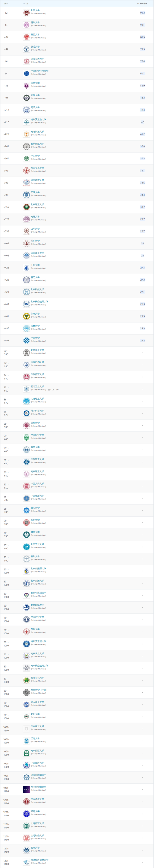Click the 5 QS Stars icon
Screen dimensions: 154x868
pos(49,390)
